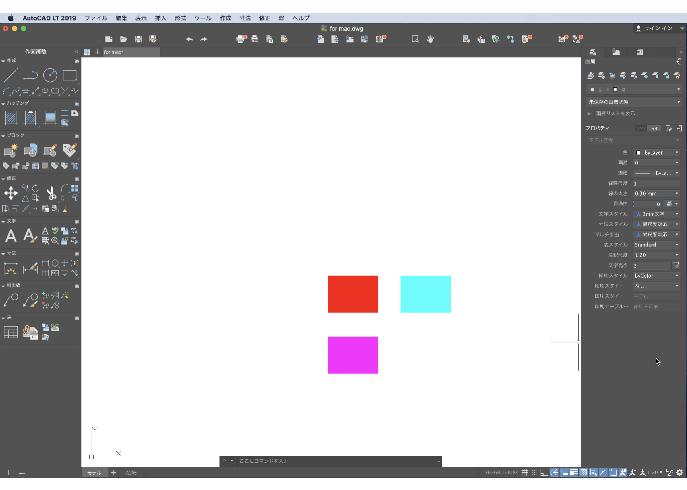This screenshot has width=687, height=490.
Task: Select the Rectangle tool in the draw palette
Action: (70, 75)
